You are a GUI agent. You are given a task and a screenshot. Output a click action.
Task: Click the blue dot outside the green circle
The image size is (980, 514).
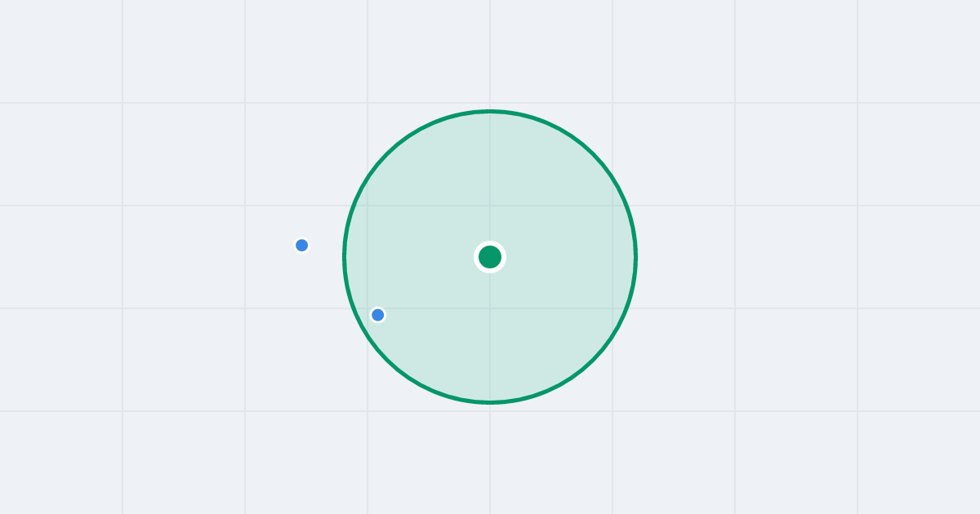tap(302, 246)
